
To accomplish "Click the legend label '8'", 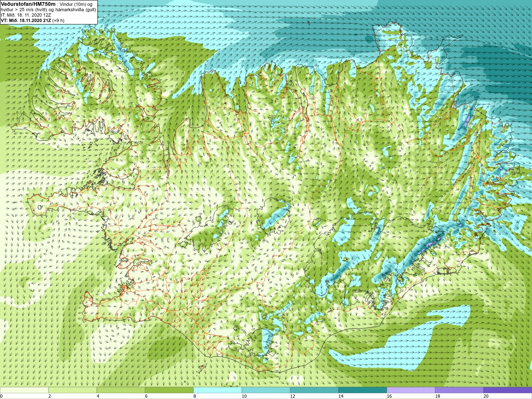I will tap(195, 396).
